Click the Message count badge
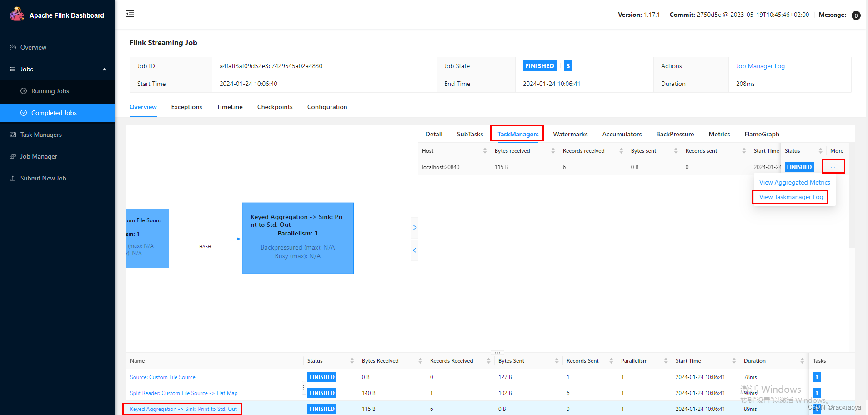This screenshot has width=868, height=415. [x=856, y=15]
